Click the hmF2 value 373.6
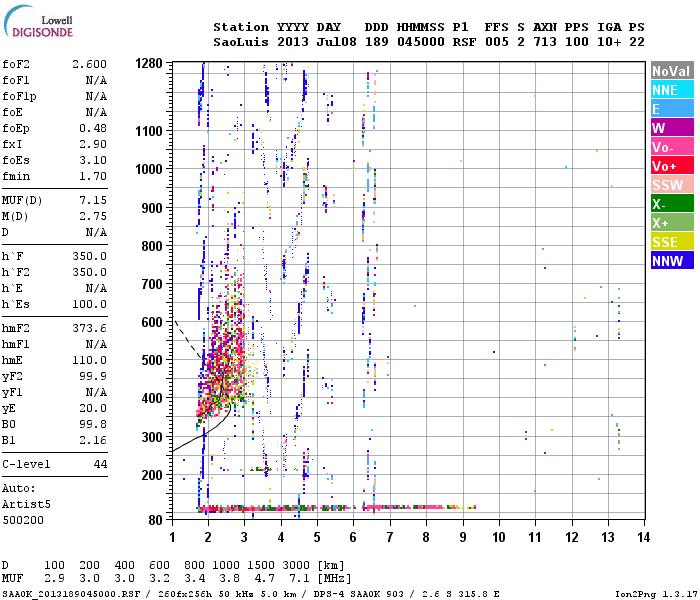700x600 pixels. [x=90, y=328]
